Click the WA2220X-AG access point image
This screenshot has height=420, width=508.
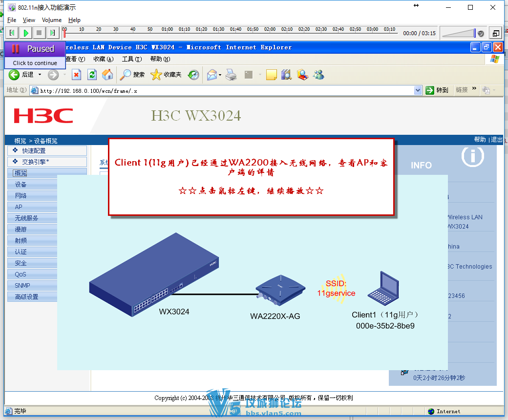pos(280,290)
